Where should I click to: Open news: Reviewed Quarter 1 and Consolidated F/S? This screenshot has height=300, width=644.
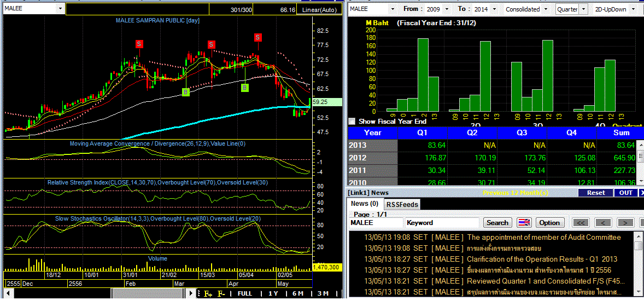pyautogui.click(x=546, y=281)
